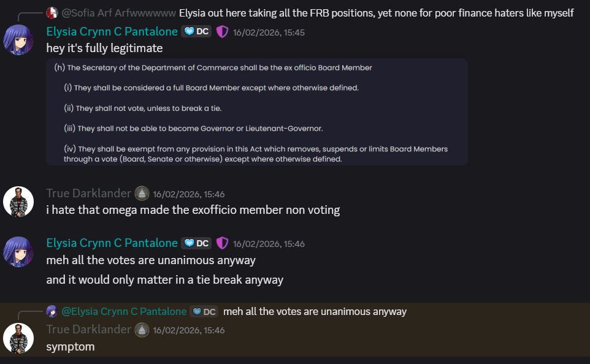Open the @Sofia Arf Arfwwwwww reply mention
The width and height of the screenshot is (590, 364).
click(x=118, y=13)
